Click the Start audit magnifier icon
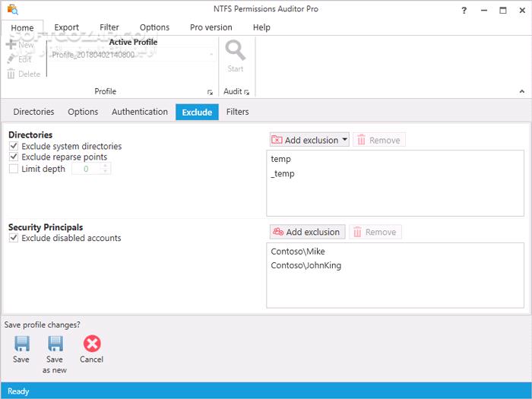The height and width of the screenshot is (399, 532). [x=236, y=51]
